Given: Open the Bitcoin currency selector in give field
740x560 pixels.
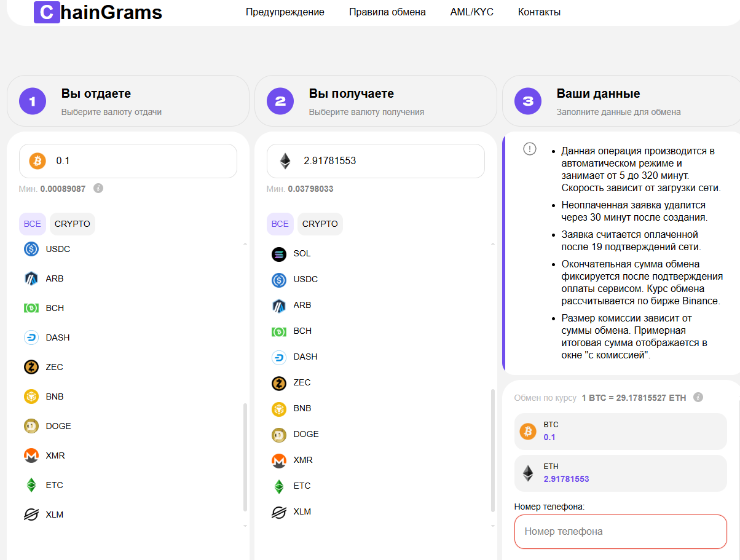Looking at the screenshot, I should [x=37, y=161].
